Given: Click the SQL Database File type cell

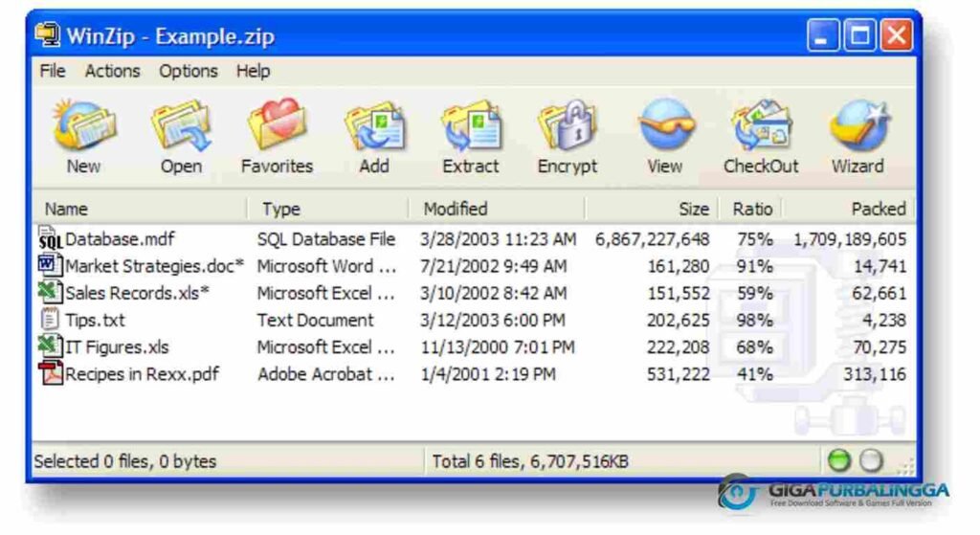Looking at the screenshot, I should point(326,239).
